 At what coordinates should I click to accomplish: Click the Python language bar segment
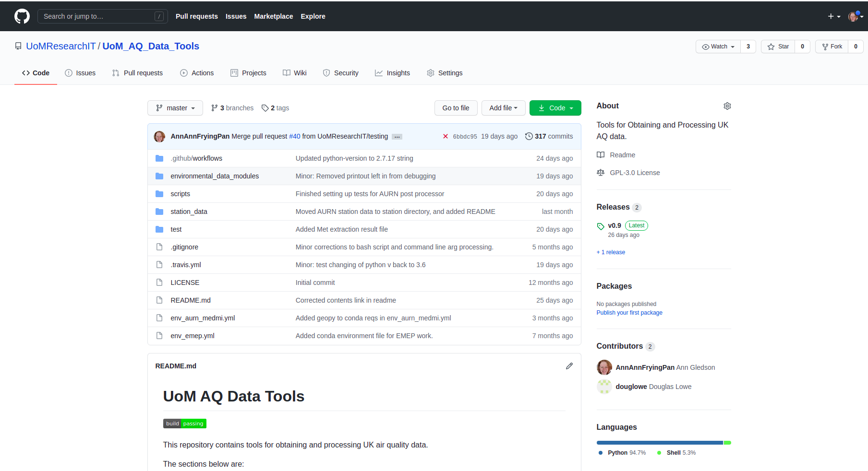click(x=660, y=443)
